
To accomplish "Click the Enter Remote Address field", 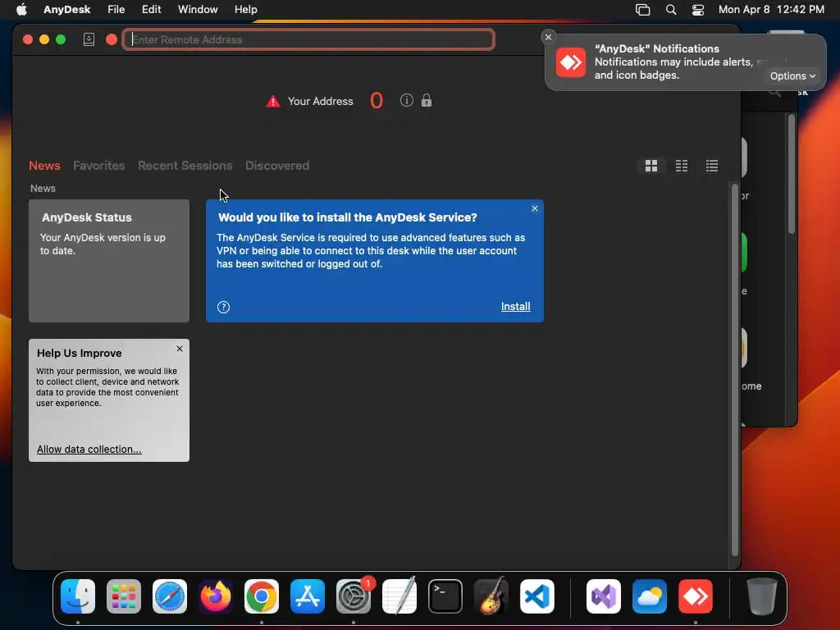I will click(308, 39).
